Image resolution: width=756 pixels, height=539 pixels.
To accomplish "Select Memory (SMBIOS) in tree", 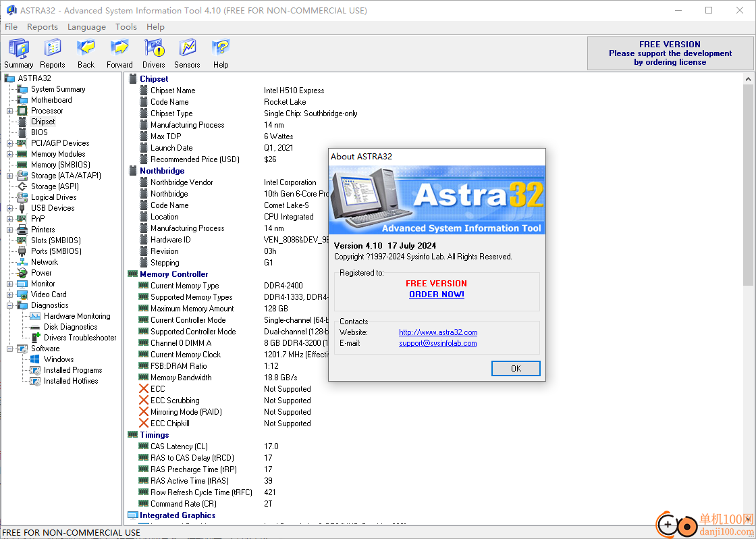I will 60,165.
